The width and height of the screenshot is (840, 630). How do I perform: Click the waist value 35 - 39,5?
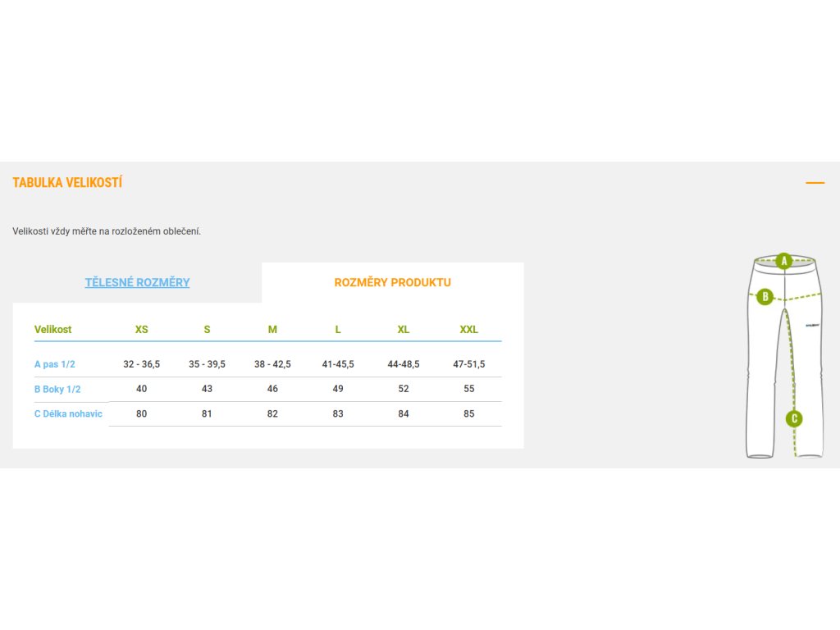pos(207,364)
